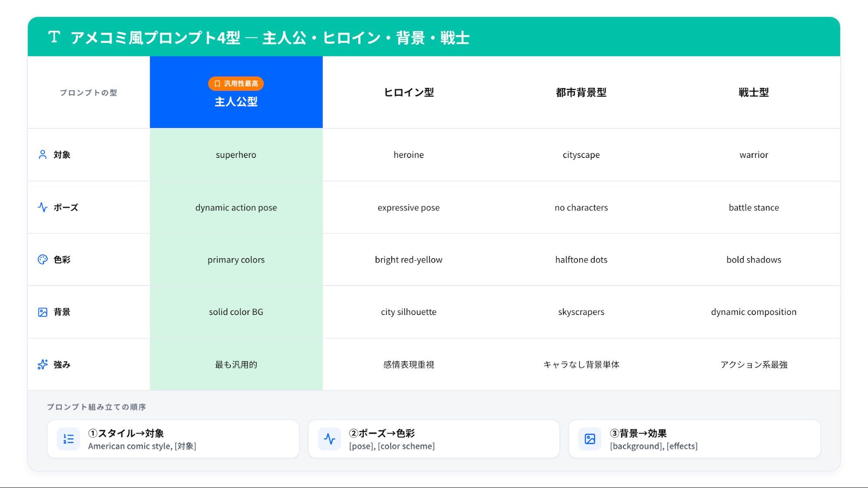
Task: Click the 強み row label
Action: (x=62, y=364)
